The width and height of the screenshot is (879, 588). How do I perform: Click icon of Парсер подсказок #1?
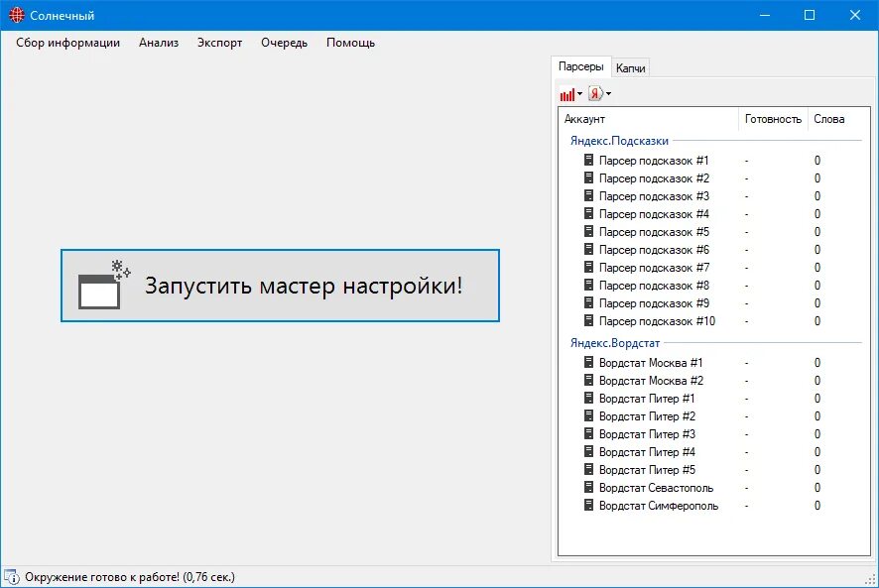coord(588,160)
